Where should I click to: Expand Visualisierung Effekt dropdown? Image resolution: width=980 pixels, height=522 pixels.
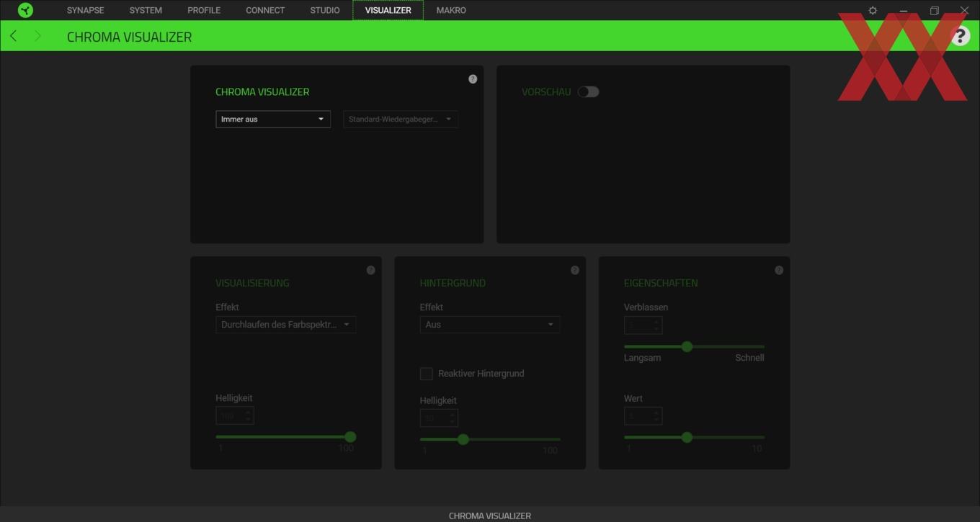click(285, 325)
